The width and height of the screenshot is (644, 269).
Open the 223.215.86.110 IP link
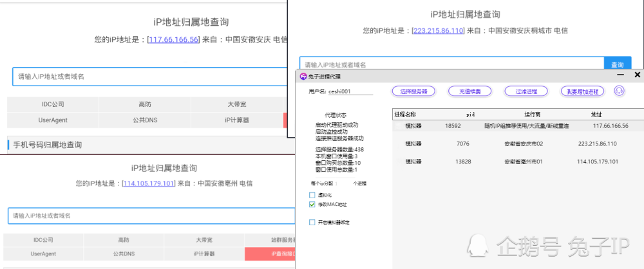pos(439,31)
